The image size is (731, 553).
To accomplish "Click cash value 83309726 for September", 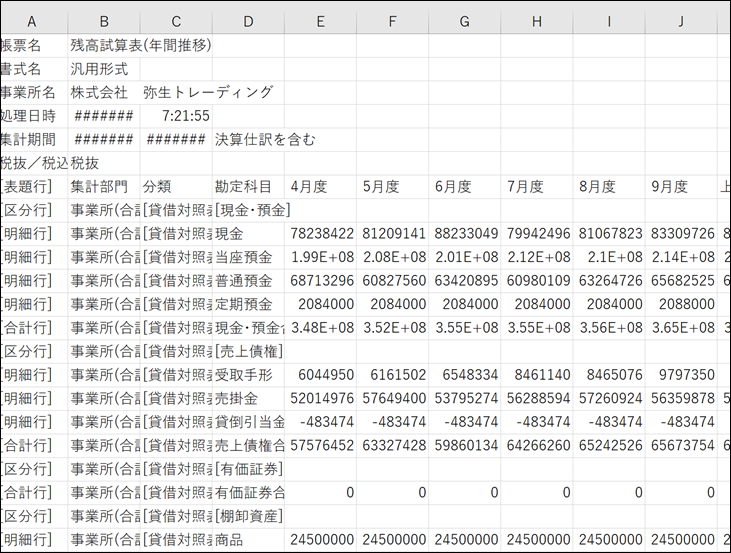I will (x=681, y=234).
